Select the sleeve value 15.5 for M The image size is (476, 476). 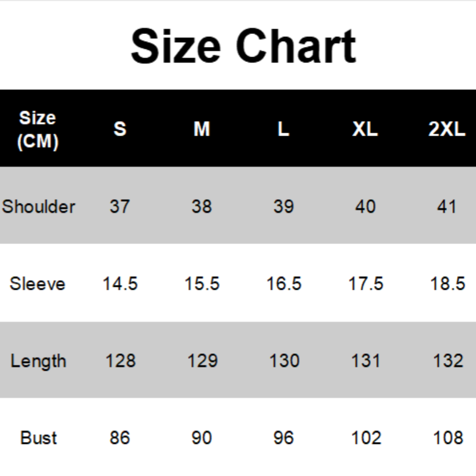pos(202,283)
